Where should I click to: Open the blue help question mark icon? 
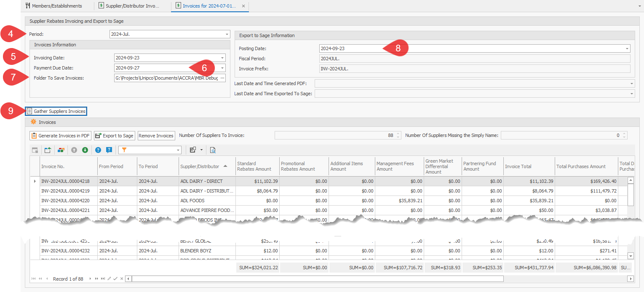pos(97,150)
